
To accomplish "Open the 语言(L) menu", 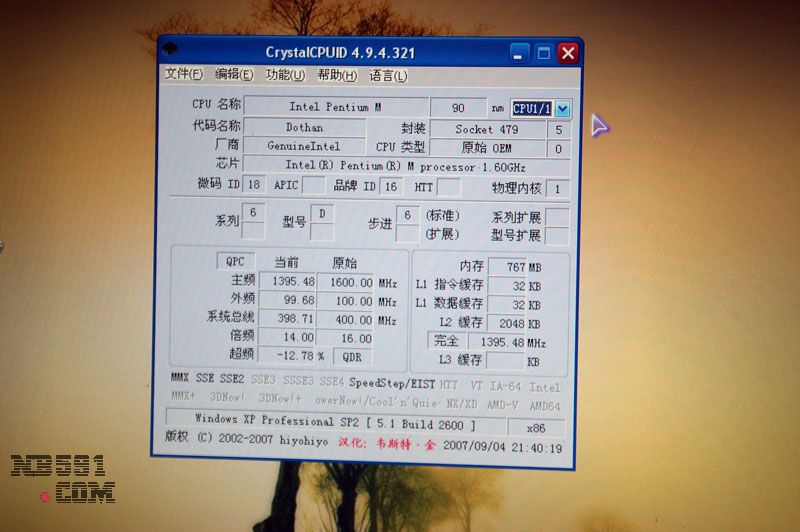I will click(x=388, y=76).
